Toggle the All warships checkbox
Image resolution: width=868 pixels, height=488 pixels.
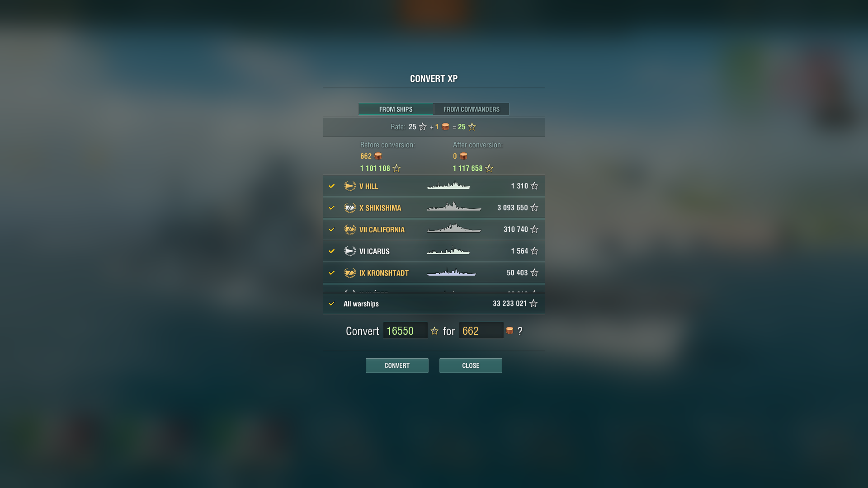[331, 304]
